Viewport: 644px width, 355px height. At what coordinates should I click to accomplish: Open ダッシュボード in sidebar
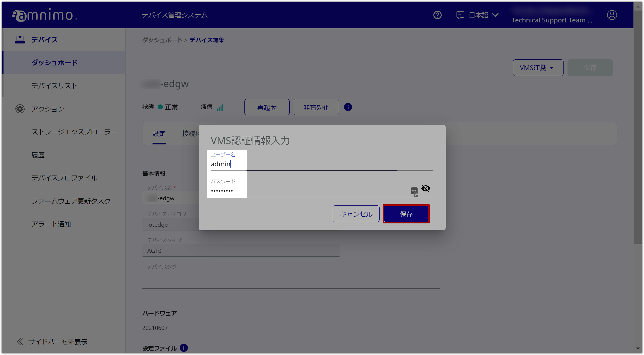64,63
